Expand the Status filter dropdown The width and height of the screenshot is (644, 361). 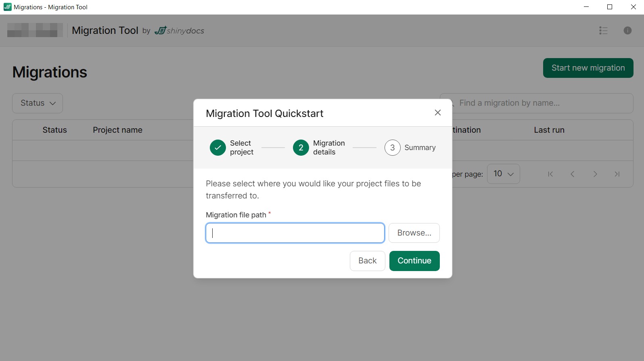click(x=38, y=103)
